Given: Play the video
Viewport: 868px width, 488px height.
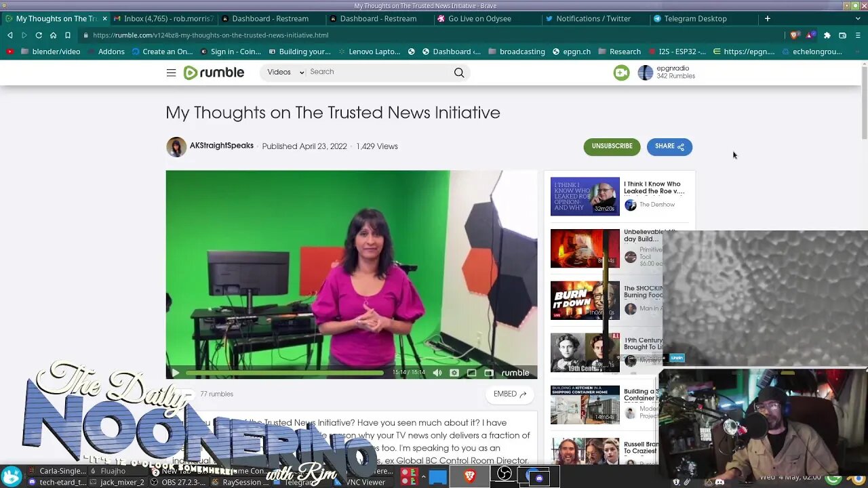Looking at the screenshot, I should tap(175, 373).
